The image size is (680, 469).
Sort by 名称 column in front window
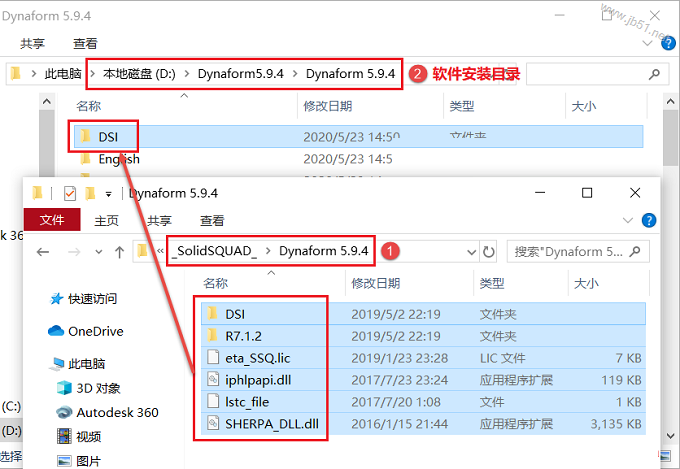[x=216, y=283]
